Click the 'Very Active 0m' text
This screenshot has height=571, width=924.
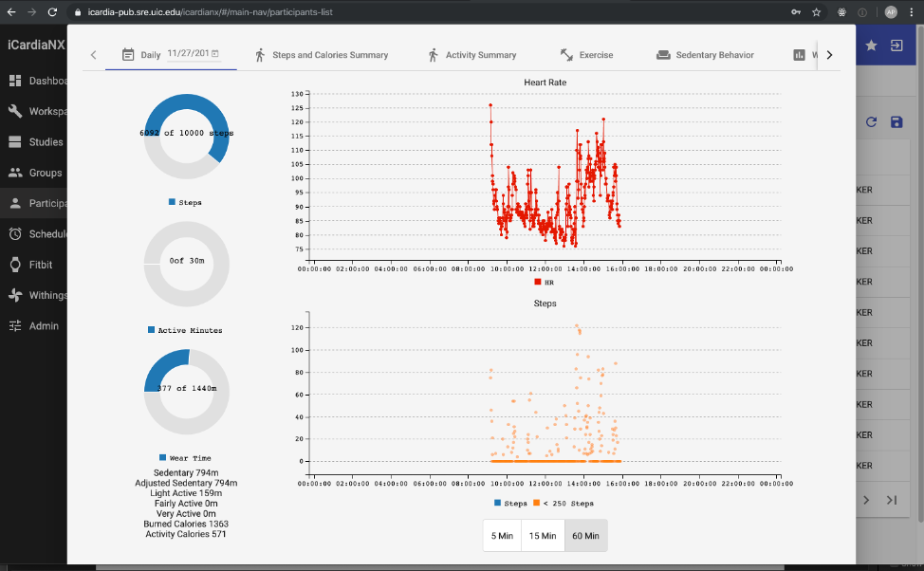coord(186,513)
